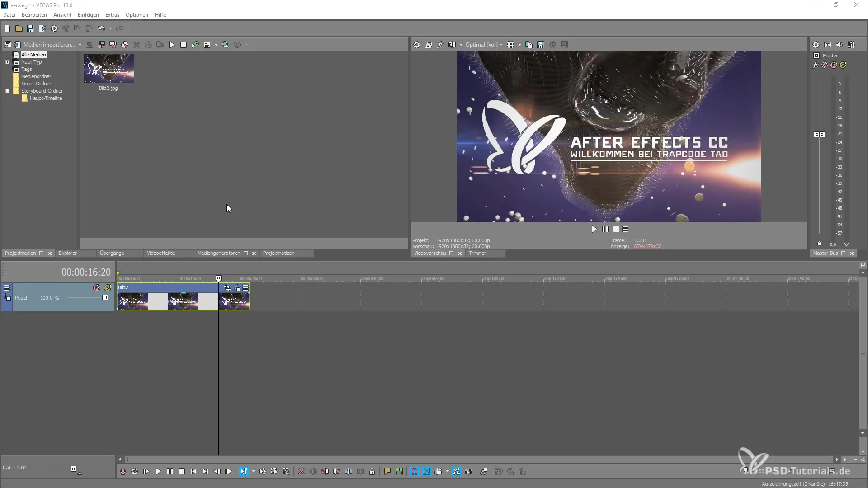The width and height of the screenshot is (868, 488).
Task: Open Master bus FX icon
Action: (816, 65)
